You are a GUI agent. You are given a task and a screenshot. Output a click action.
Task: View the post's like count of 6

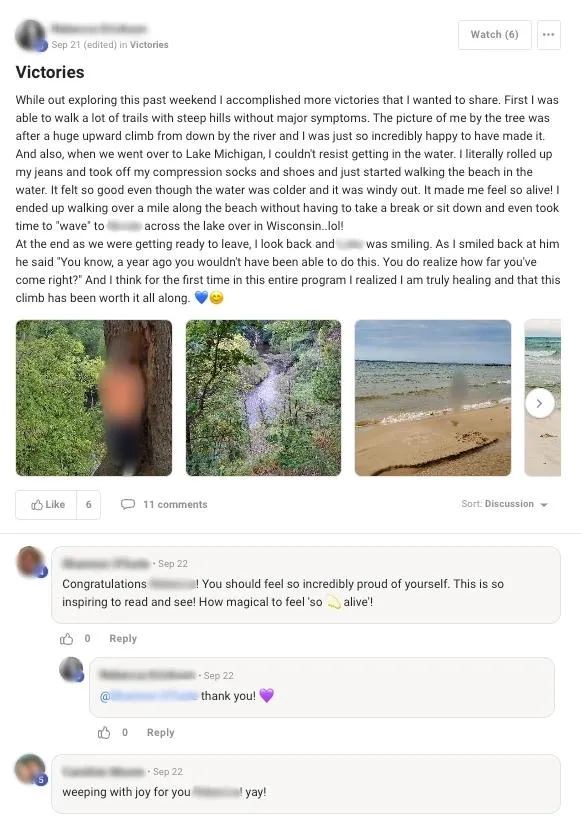[89, 504]
